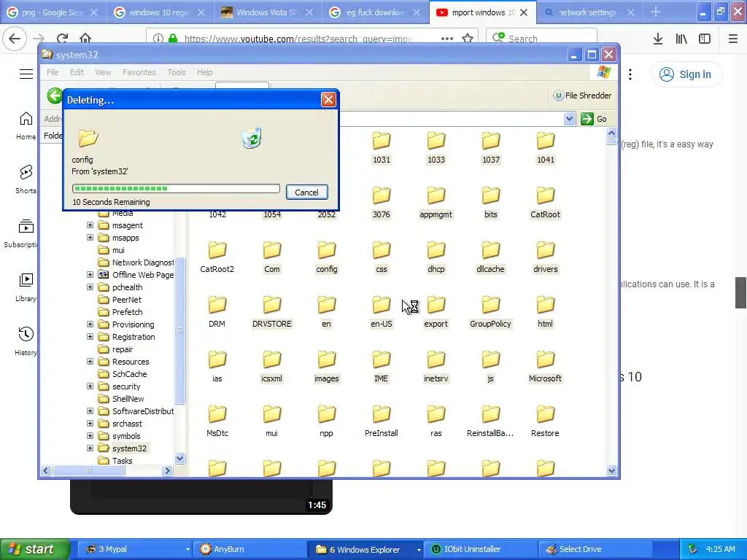The image size is (747, 560).
Task: Open Select Drive taskbar item
Action: click(595, 549)
